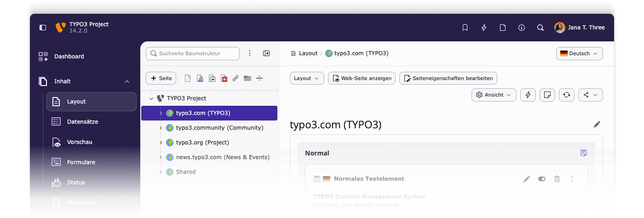Toggle the sidebar menu with the top-left icon

[x=43, y=28]
